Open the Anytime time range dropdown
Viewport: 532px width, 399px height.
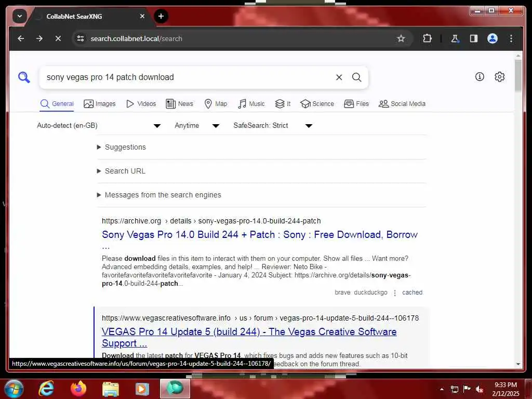point(197,126)
